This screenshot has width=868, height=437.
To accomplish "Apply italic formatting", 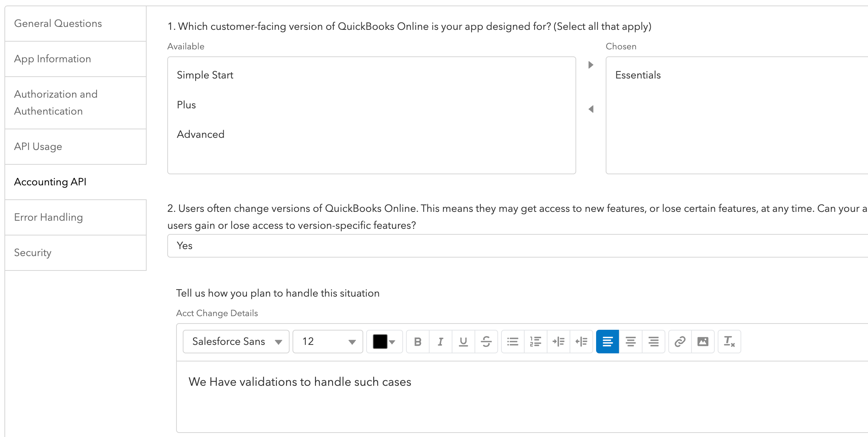I will coord(441,342).
